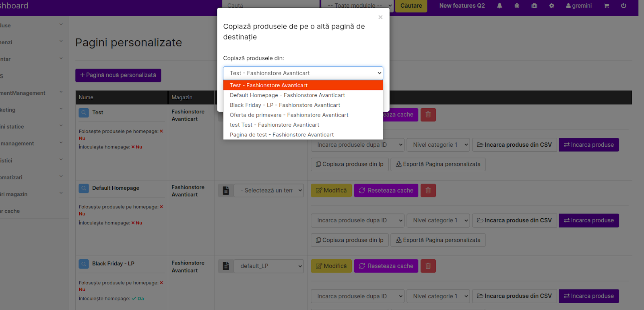
Task: Select Black Friday - LP option
Action: coord(303,105)
